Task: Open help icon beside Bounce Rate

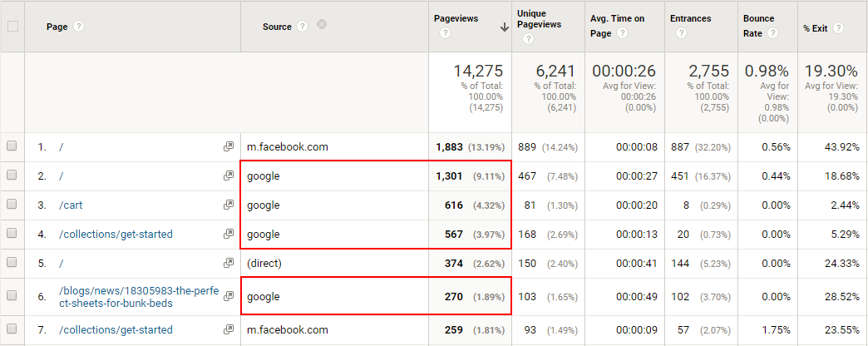Action: coord(772,33)
